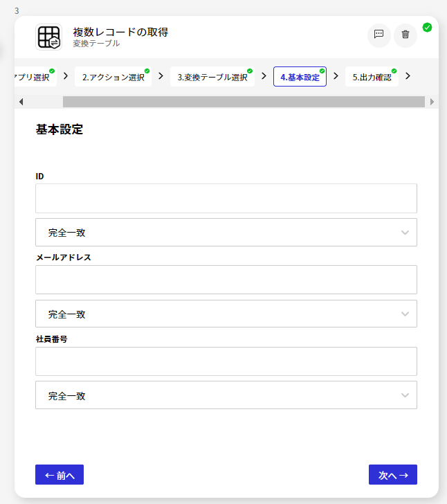Open the 完全一致 dropdown under メールアドレス

coord(226,314)
